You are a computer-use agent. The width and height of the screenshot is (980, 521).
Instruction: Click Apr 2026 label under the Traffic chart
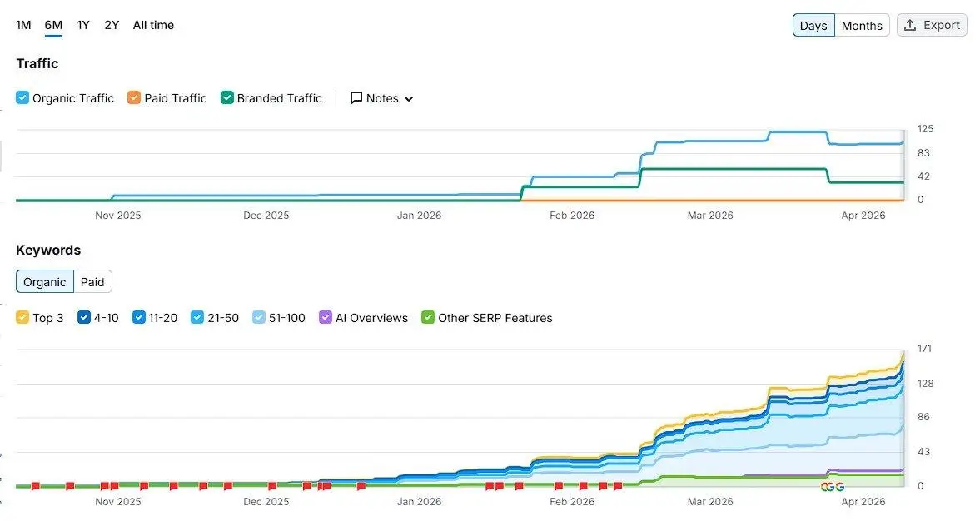point(863,215)
